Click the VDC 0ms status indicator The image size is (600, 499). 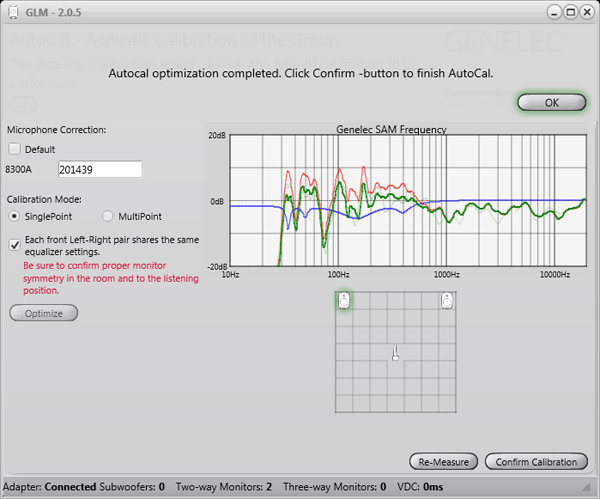pyautogui.click(x=420, y=487)
